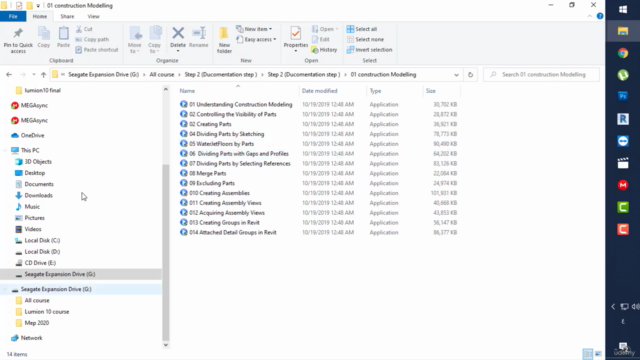Switch to the Share ribbon tab
Image resolution: width=640 pixels, height=360 pixels.
[67, 16]
